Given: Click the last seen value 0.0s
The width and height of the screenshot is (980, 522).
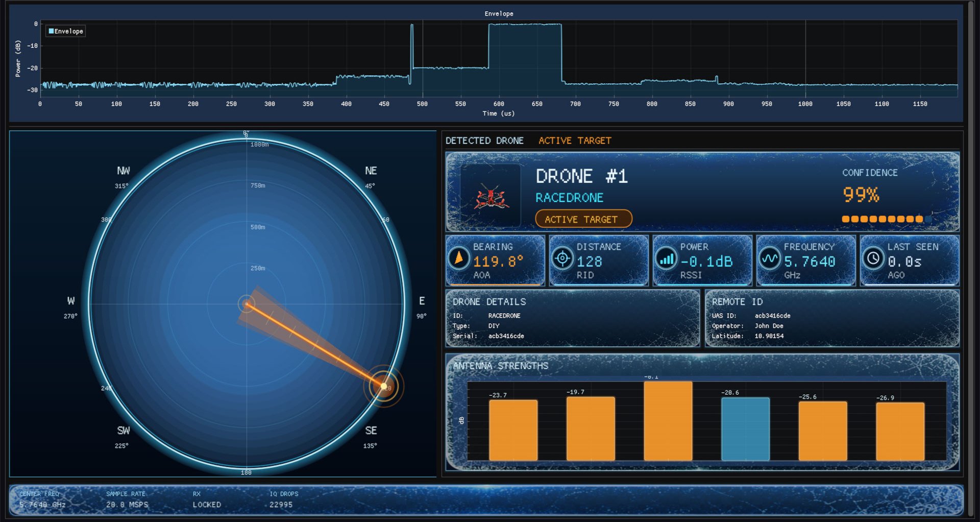Looking at the screenshot, I should [904, 262].
